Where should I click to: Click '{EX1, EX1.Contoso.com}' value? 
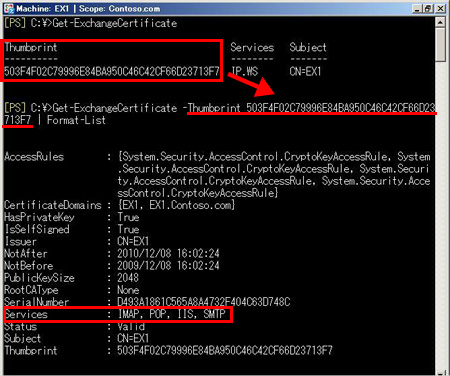[176, 205]
